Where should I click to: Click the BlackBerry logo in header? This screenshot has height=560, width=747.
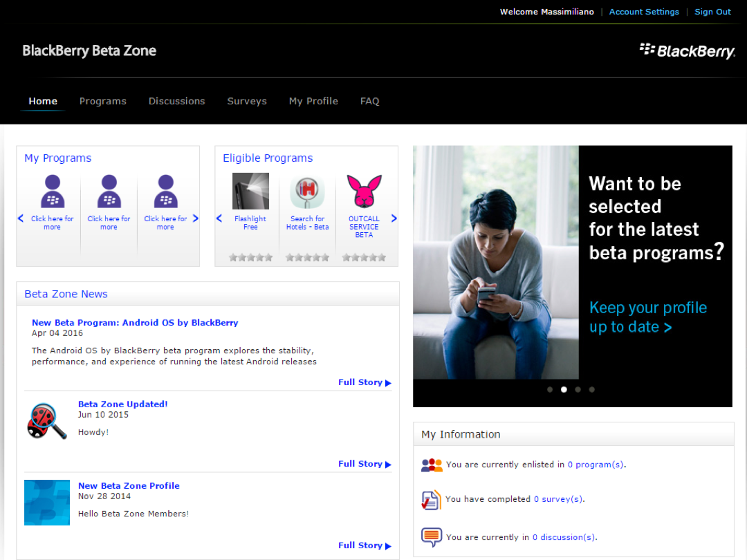[x=687, y=50]
